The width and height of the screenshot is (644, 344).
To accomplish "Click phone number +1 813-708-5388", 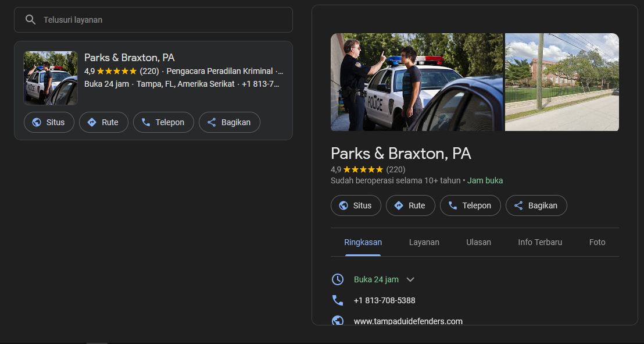I will (x=384, y=300).
